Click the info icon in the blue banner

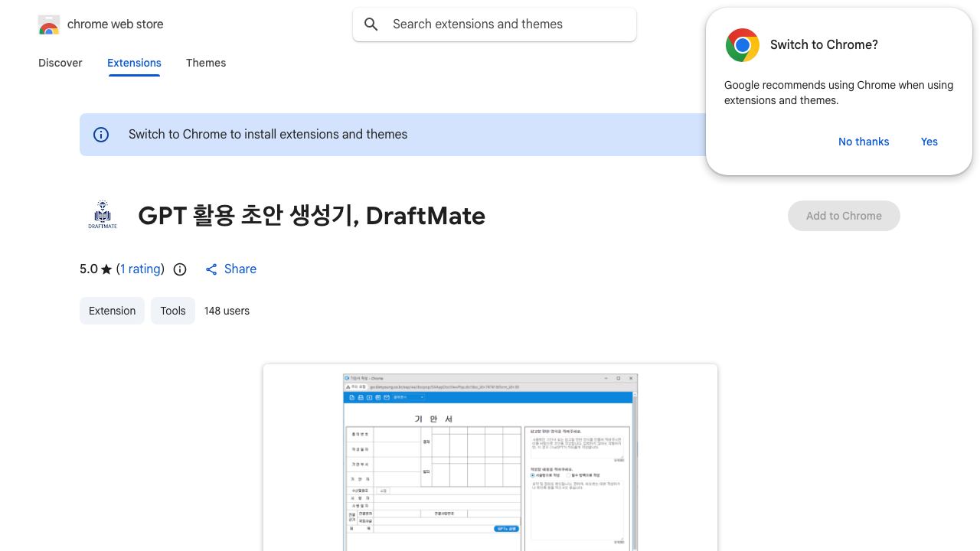pos(101,135)
